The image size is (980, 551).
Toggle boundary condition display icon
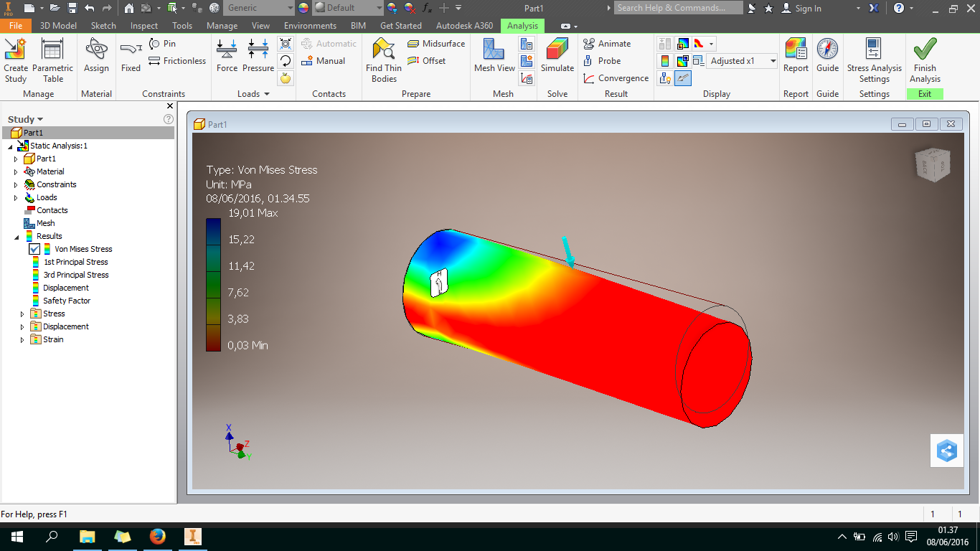pos(665,78)
